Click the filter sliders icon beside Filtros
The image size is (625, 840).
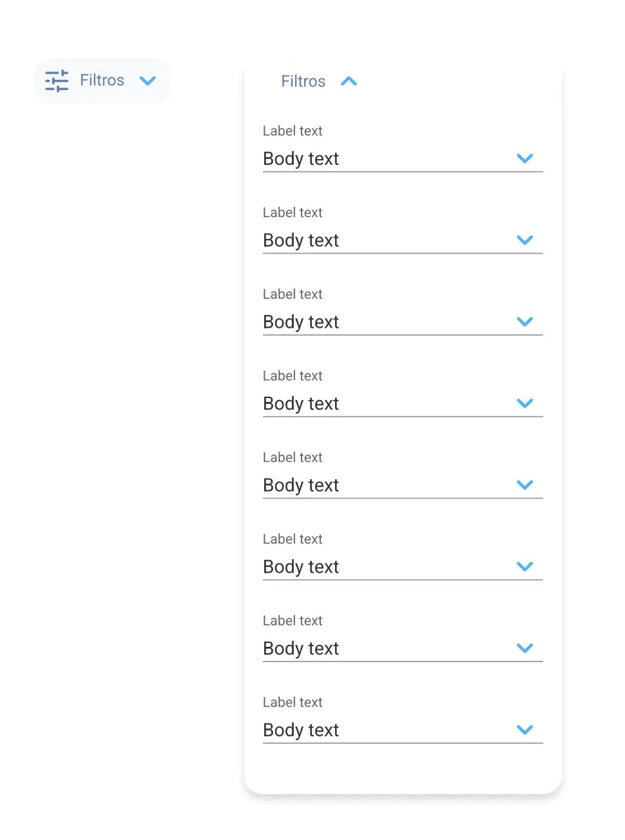click(57, 81)
